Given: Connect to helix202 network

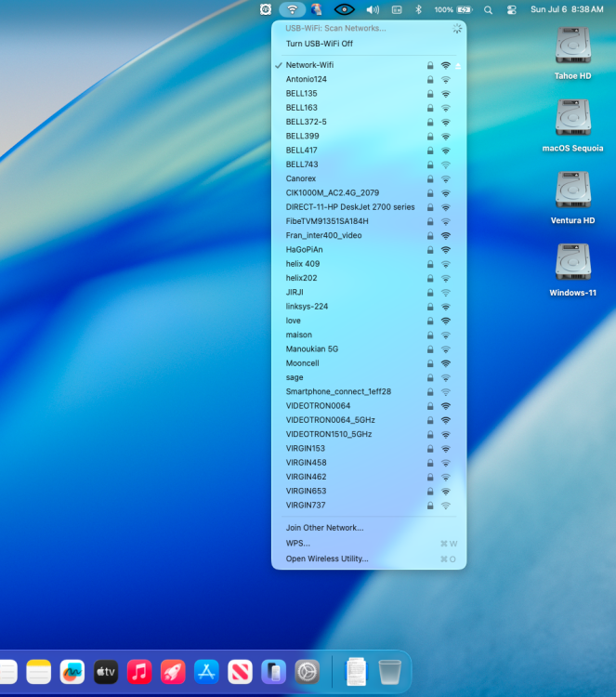Looking at the screenshot, I should (369, 278).
